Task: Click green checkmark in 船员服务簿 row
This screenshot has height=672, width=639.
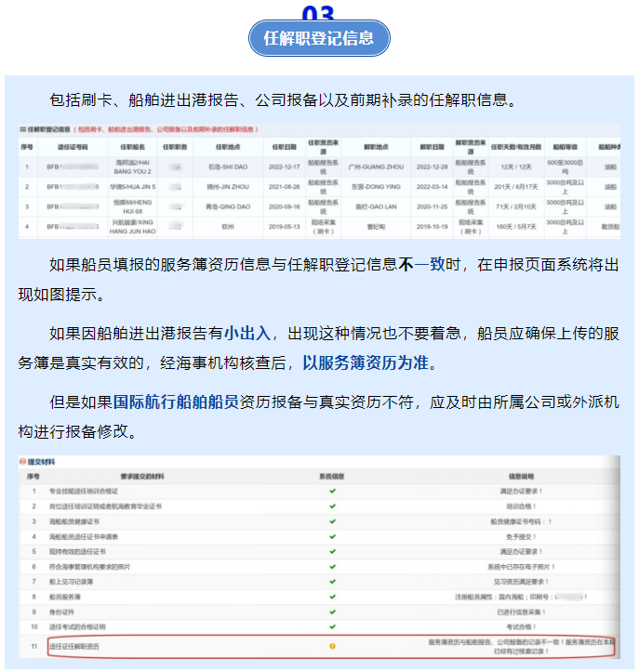Action: coord(332,598)
